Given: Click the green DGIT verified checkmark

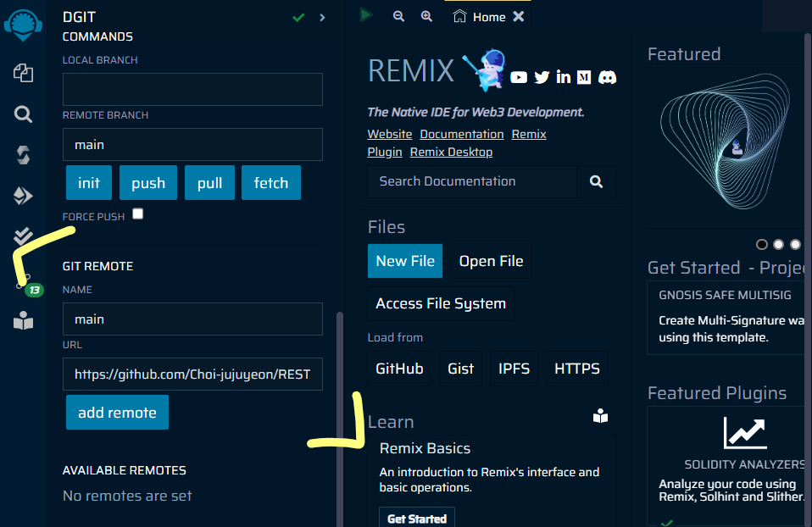Looking at the screenshot, I should pos(298,18).
